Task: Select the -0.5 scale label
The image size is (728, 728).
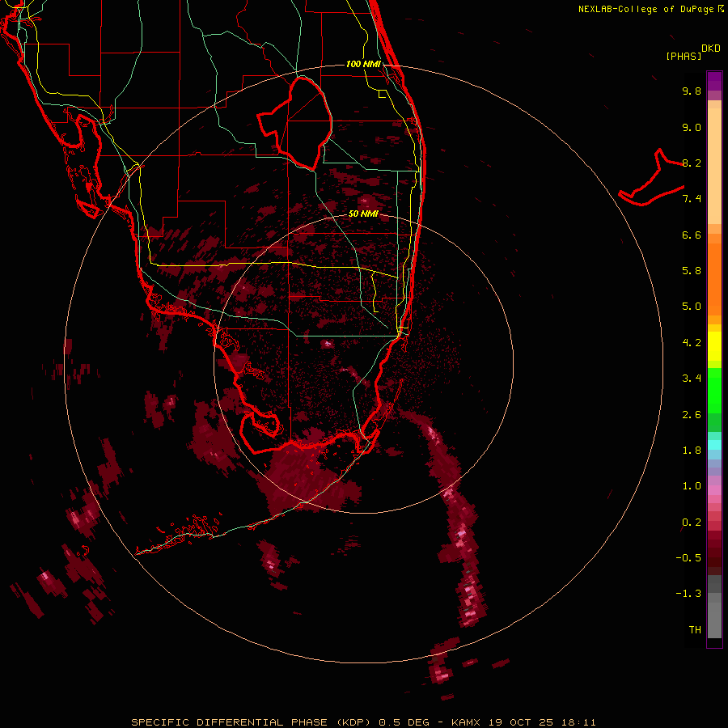Action: [x=688, y=558]
